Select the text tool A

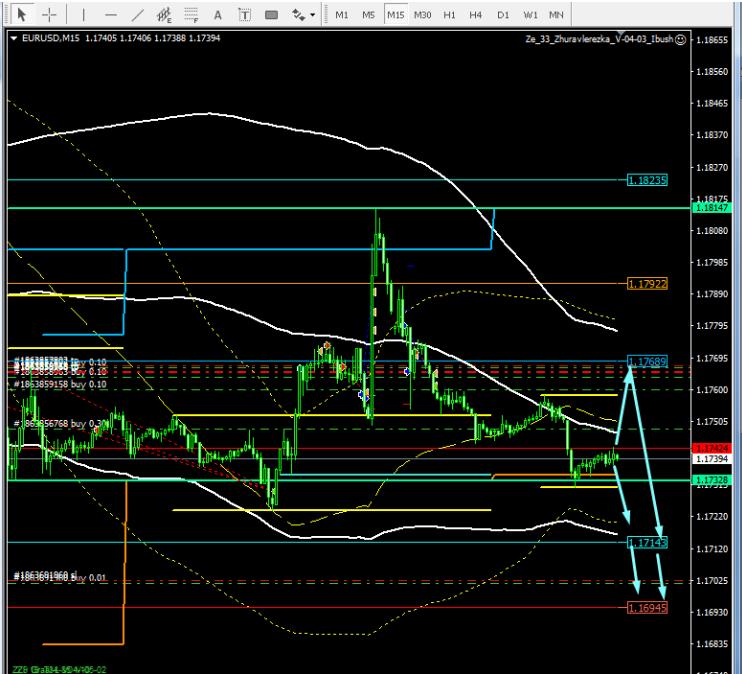point(218,15)
